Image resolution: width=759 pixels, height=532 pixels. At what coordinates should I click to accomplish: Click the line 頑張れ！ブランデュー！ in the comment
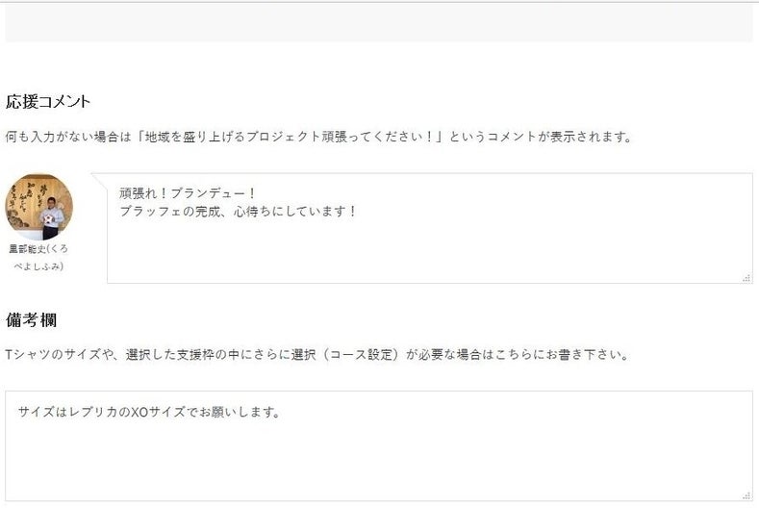189,192
